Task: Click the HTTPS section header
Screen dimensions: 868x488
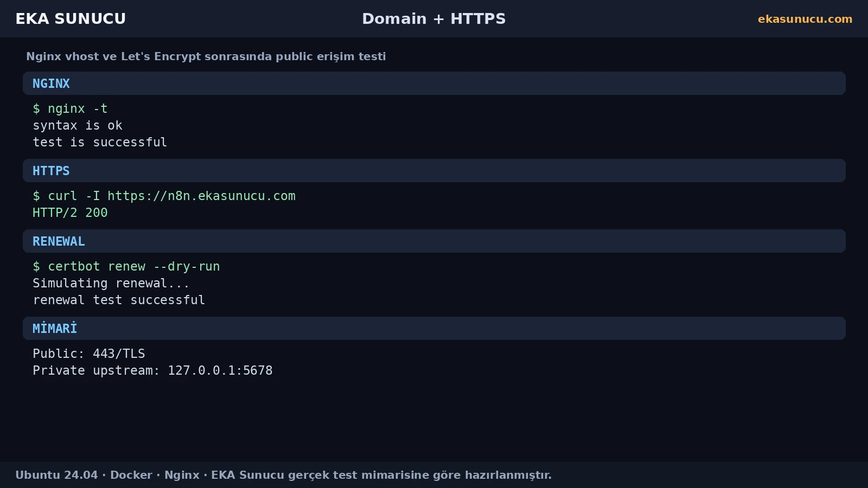Action: pos(434,171)
